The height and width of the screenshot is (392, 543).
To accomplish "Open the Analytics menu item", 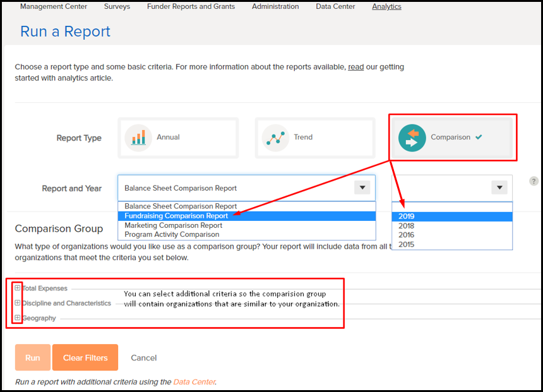I will pos(386,6).
